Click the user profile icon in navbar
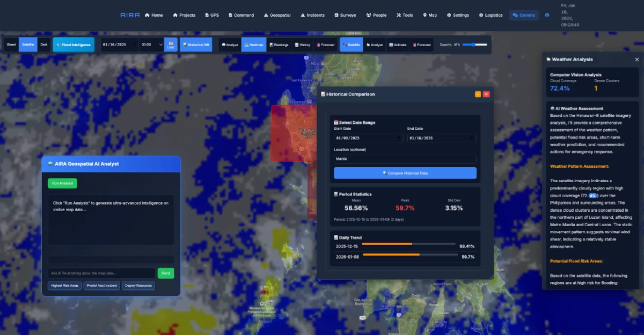 pyautogui.click(x=547, y=15)
